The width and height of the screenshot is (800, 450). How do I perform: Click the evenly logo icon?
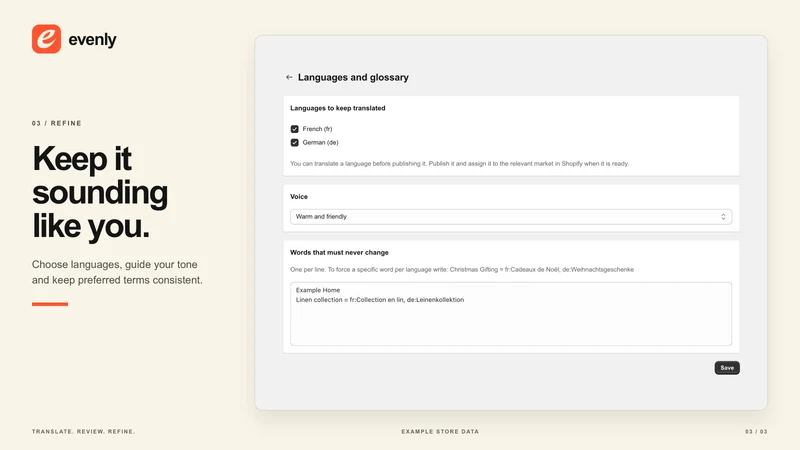(46, 39)
